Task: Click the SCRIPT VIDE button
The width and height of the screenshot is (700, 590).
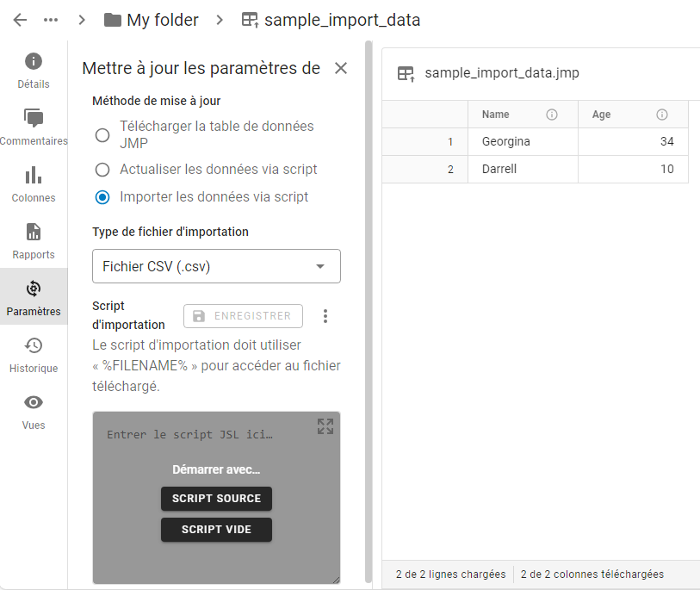Action: click(x=216, y=530)
